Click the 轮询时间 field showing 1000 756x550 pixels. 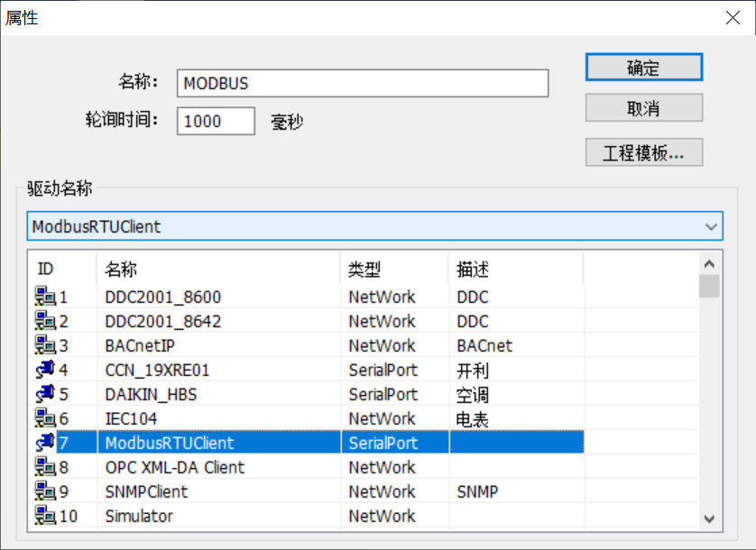216,121
